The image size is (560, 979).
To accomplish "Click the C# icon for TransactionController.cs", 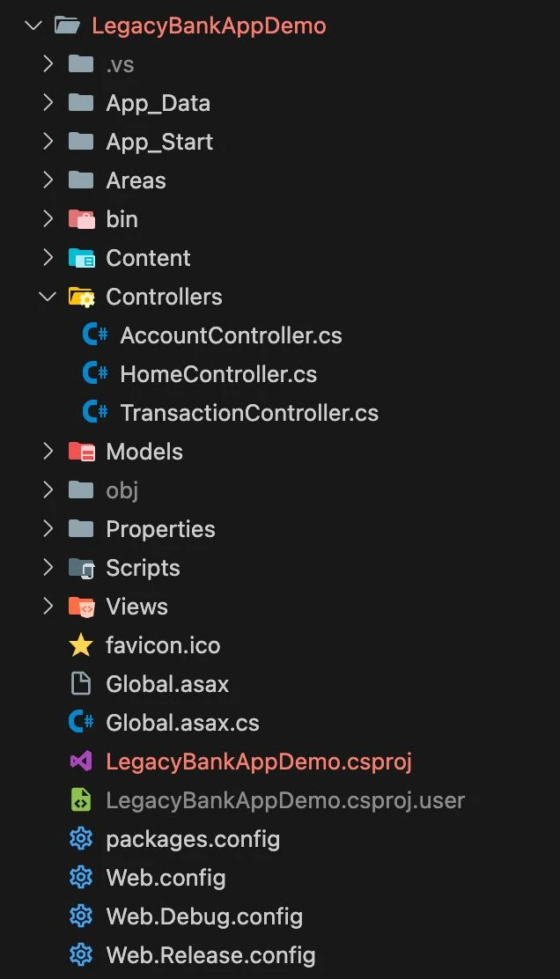I will coord(96,413).
